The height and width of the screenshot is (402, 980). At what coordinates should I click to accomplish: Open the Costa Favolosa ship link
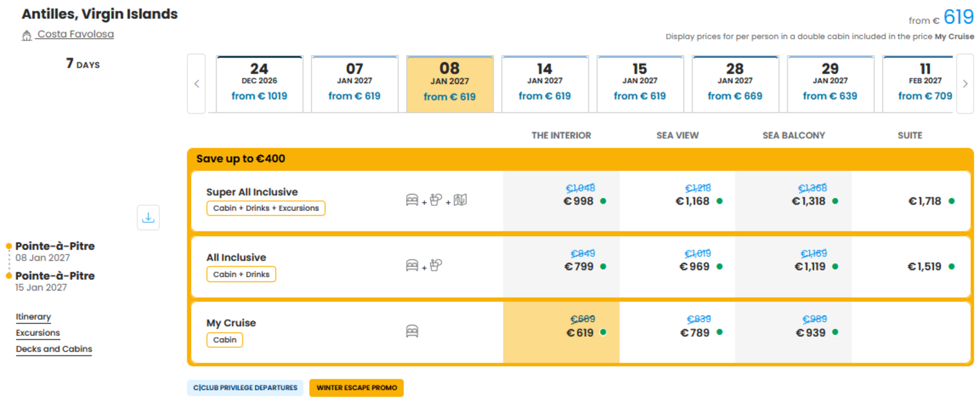(x=75, y=34)
